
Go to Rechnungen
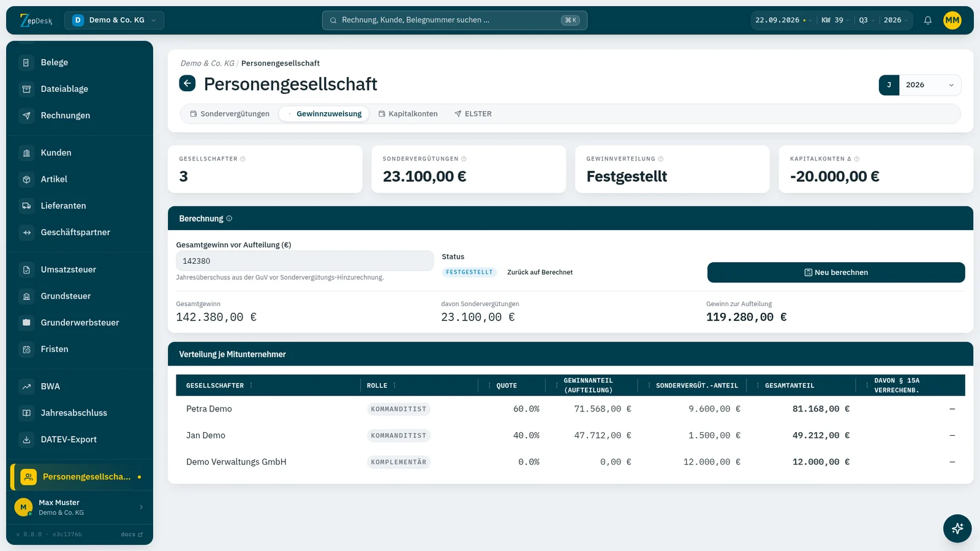[x=80, y=116]
